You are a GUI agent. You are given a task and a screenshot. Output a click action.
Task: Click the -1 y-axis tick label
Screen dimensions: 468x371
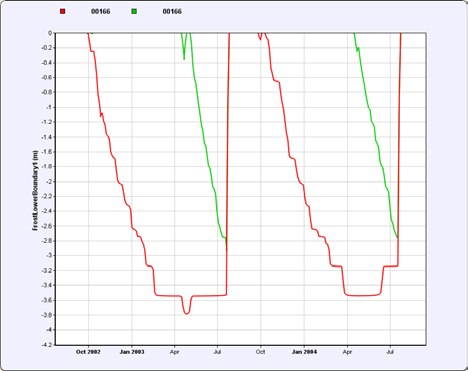click(x=49, y=107)
